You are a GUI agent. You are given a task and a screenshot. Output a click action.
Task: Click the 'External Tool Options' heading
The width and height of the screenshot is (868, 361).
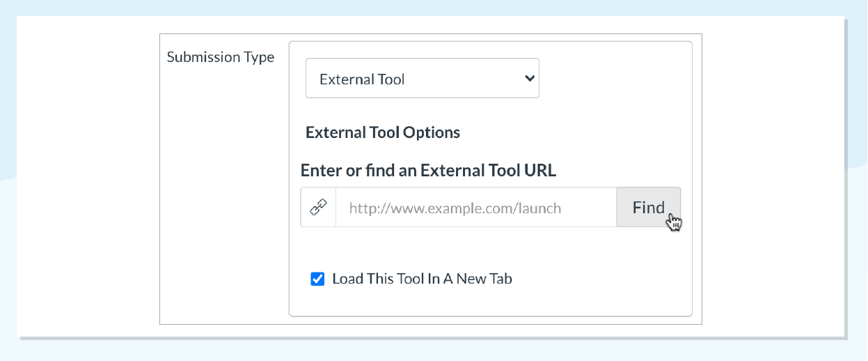[383, 132]
